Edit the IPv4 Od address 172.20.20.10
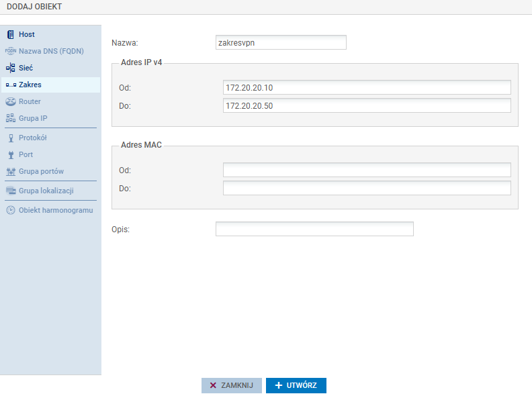Viewport: 532px width, 398px height. click(367, 88)
